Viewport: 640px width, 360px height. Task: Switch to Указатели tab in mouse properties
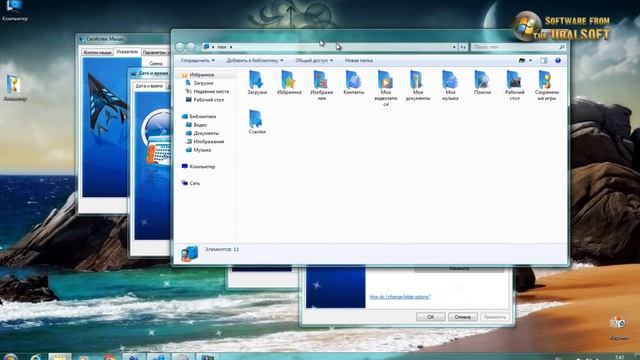pyautogui.click(x=127, y=52)
